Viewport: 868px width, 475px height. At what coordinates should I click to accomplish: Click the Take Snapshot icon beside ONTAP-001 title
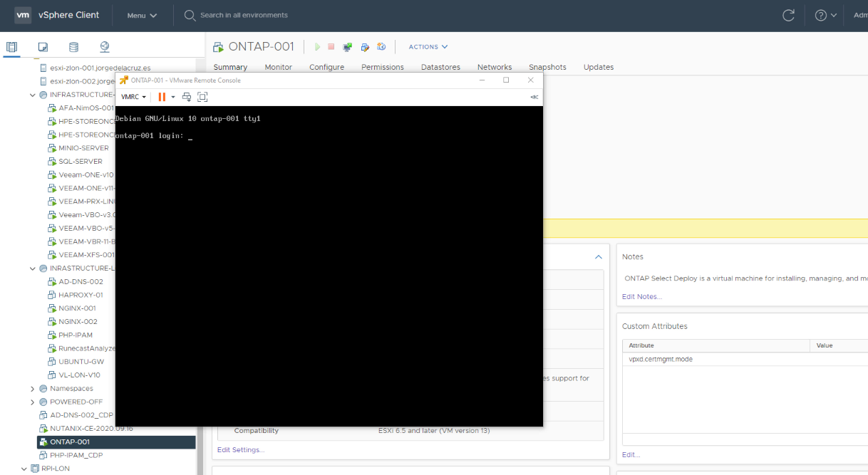[x=381, y=47]
